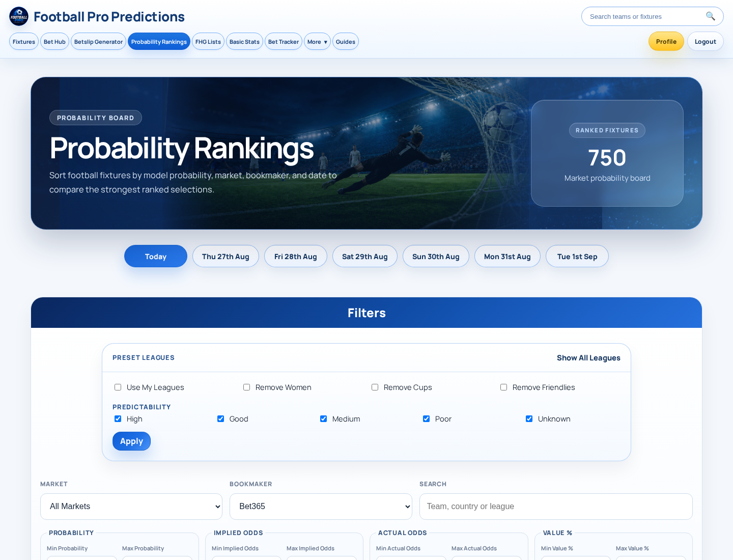Enable Use My Leagues checkbox
Screen dimensions: 733x560
tap(118, 387)
